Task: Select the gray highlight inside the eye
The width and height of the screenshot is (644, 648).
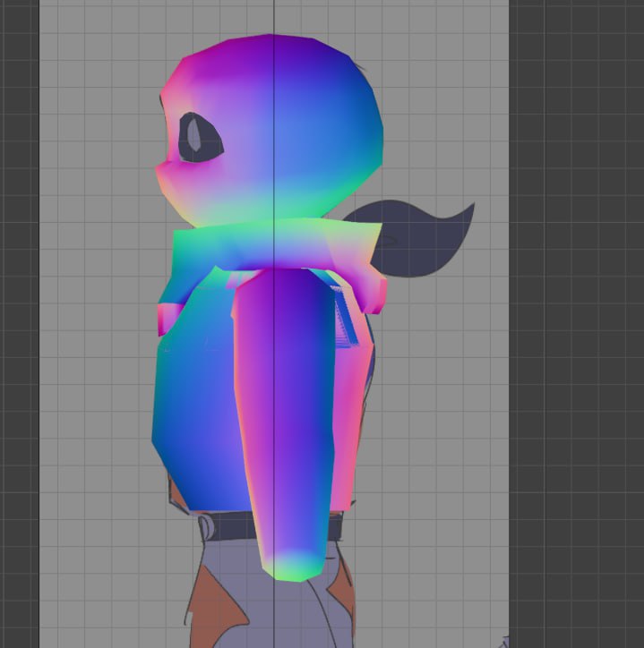Action: click(x=194, y=135)
